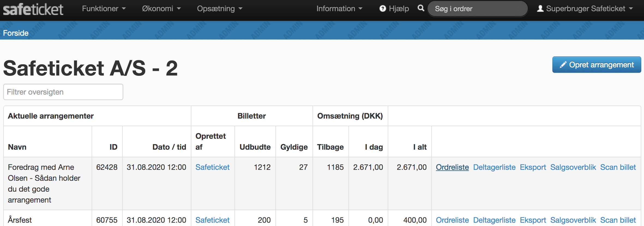The width and height of the screenshot is (644, 226).
Task: Click the search magnifier icon
Action: (x=421, y=8)
